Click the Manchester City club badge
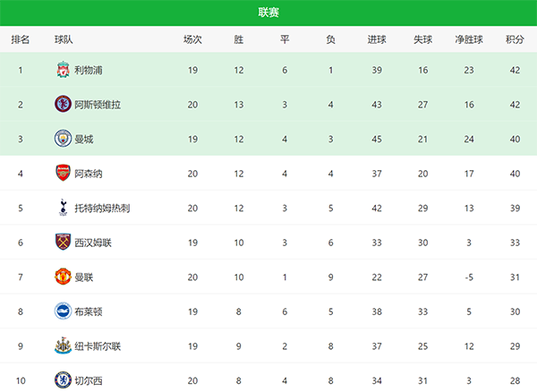Image resolution: width=537 pixels, height=392 pixels. click(x=63, y=139)
